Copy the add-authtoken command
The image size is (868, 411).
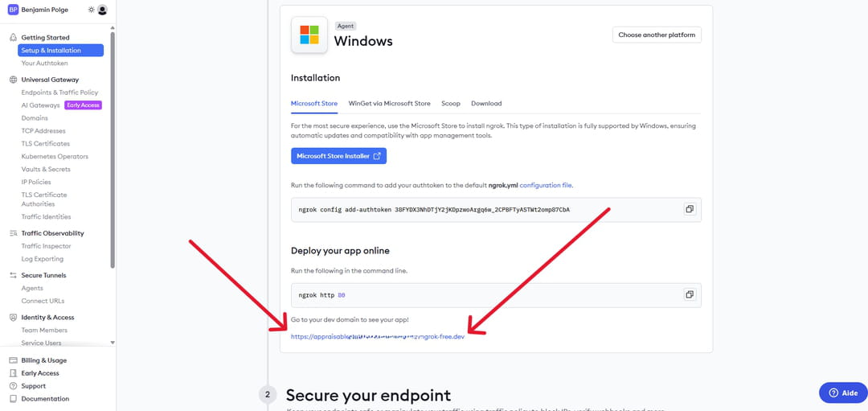689,209
